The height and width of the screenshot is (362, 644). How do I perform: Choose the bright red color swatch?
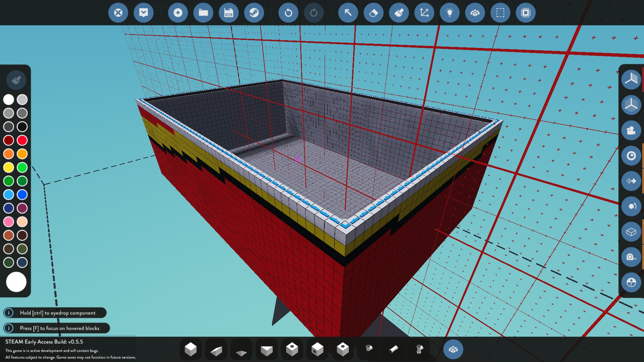[22, 140]
